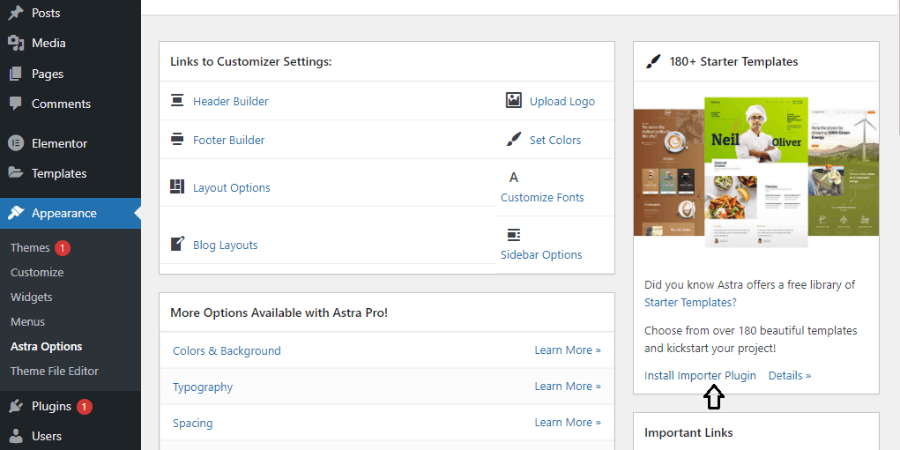Open the Layout Options link
This screenshot has width=900, height=450.
tap(231, 188)
